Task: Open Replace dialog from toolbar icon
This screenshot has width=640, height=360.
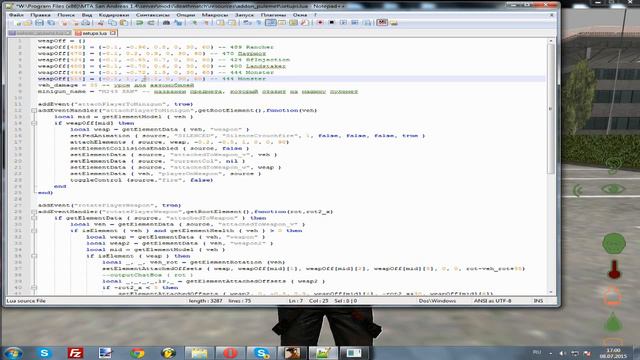Action: (x=178, y=23)
